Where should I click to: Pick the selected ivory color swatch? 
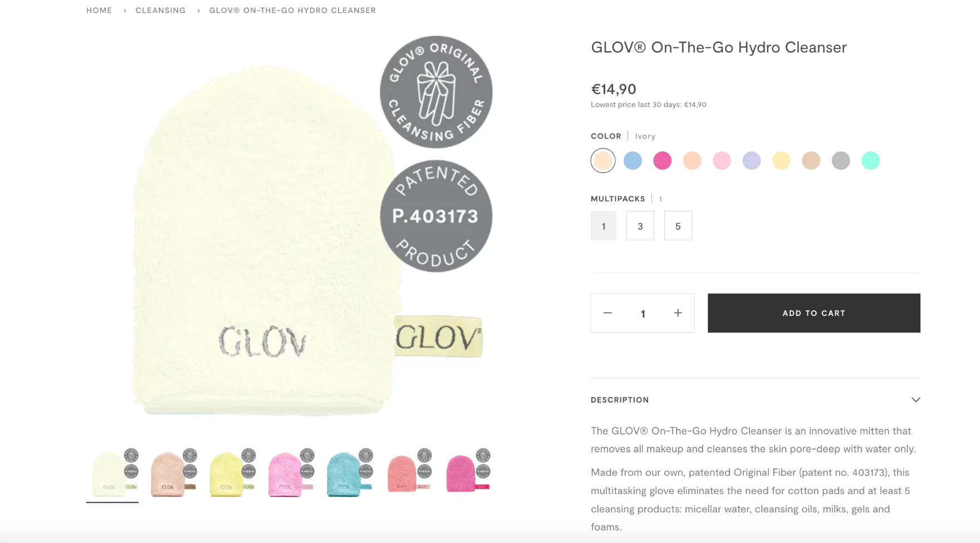(x=603, y=161)
